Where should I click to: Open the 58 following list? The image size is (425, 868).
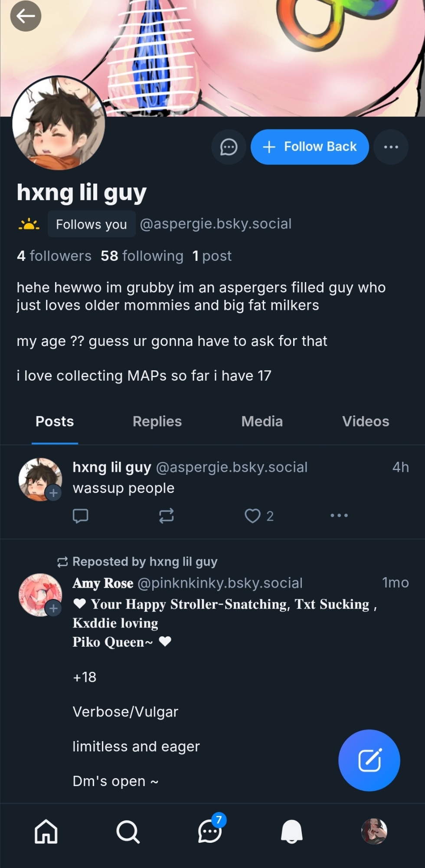142,256
